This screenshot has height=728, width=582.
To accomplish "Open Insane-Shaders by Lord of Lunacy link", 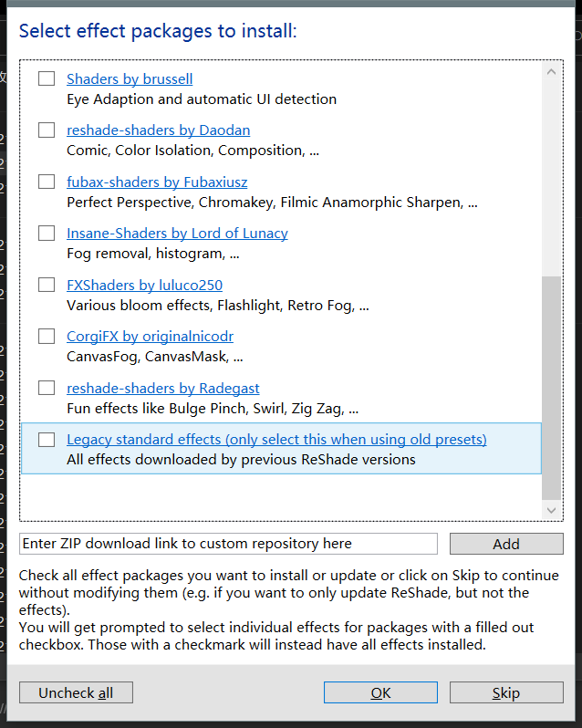I will click(x=177, y=234).
